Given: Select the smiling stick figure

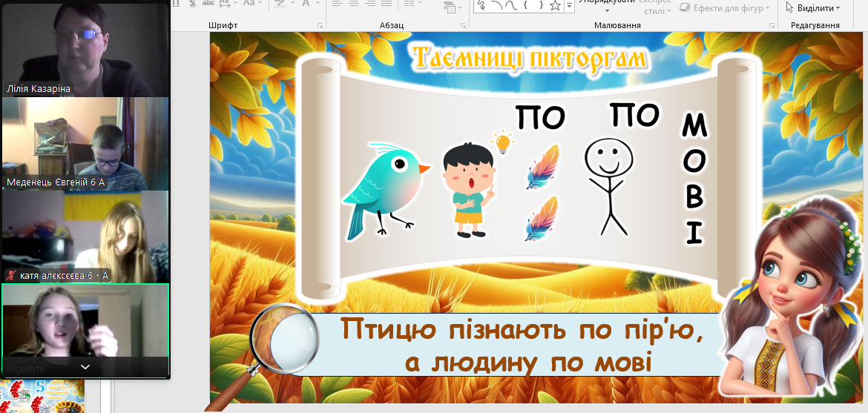Looking at the screenshot, I should tap(609, 187).
